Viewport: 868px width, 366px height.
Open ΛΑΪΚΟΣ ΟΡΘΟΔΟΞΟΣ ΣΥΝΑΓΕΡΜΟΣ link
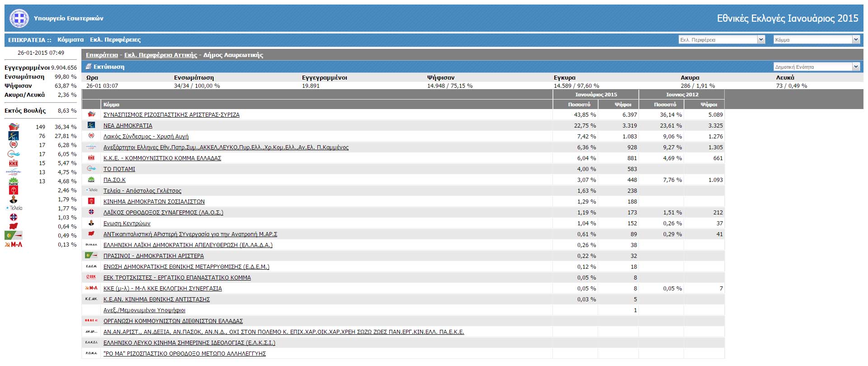click(163, 213)
